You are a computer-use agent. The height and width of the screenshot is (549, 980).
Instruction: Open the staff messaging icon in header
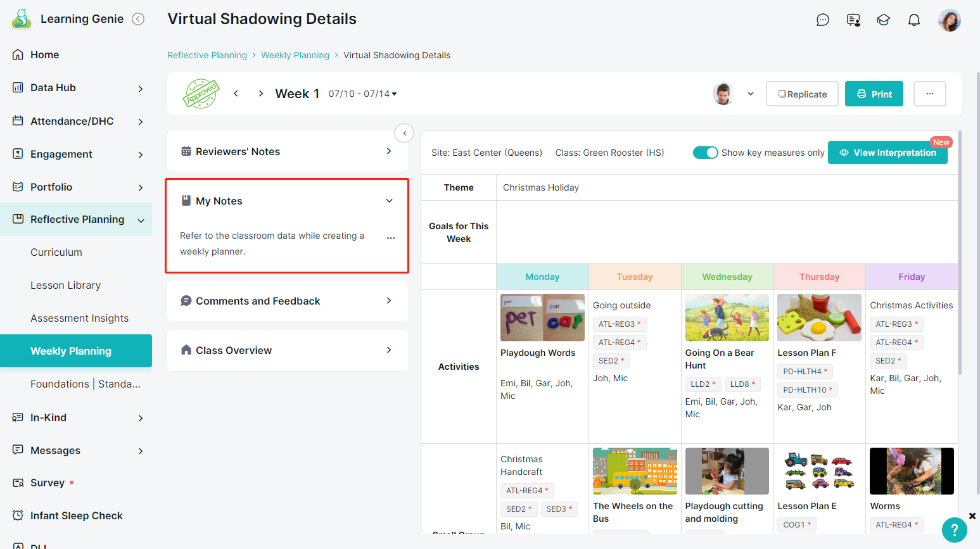tap(853, 20)
